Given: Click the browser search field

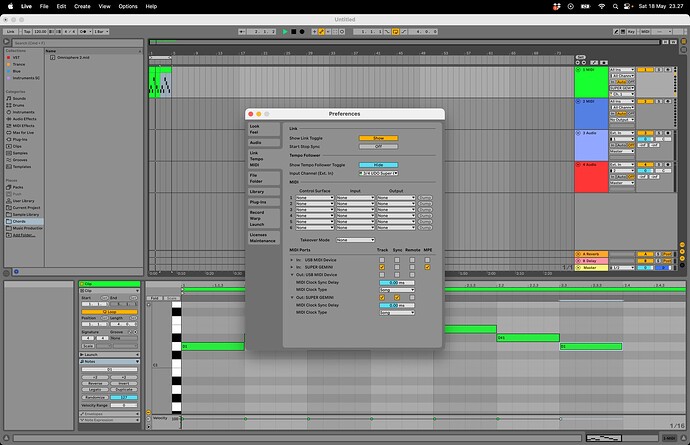Looking at the screenshot, I should [77, 43].
